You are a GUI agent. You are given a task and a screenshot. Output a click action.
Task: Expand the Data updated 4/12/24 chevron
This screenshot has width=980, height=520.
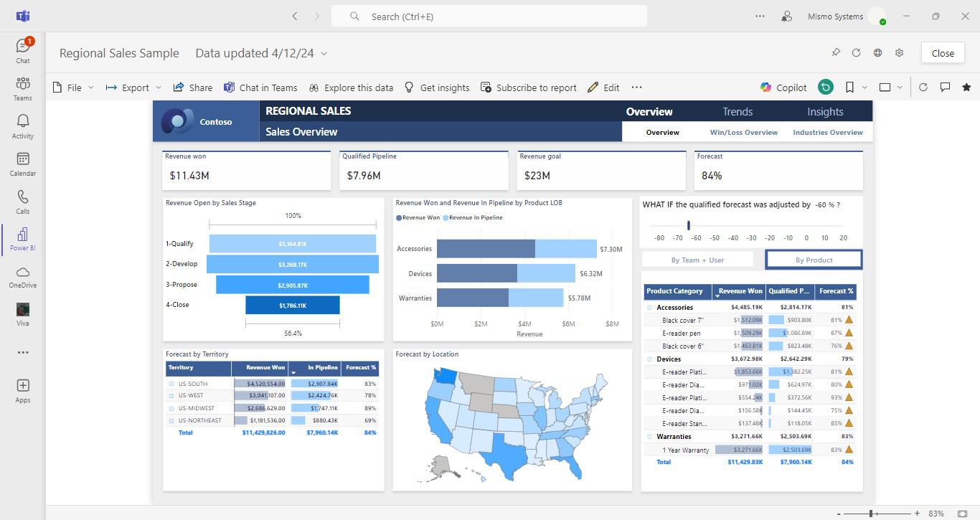click(324, 54)
